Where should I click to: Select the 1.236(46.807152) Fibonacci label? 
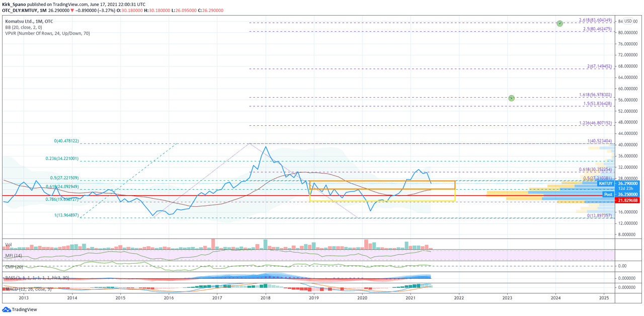point(595,123)
